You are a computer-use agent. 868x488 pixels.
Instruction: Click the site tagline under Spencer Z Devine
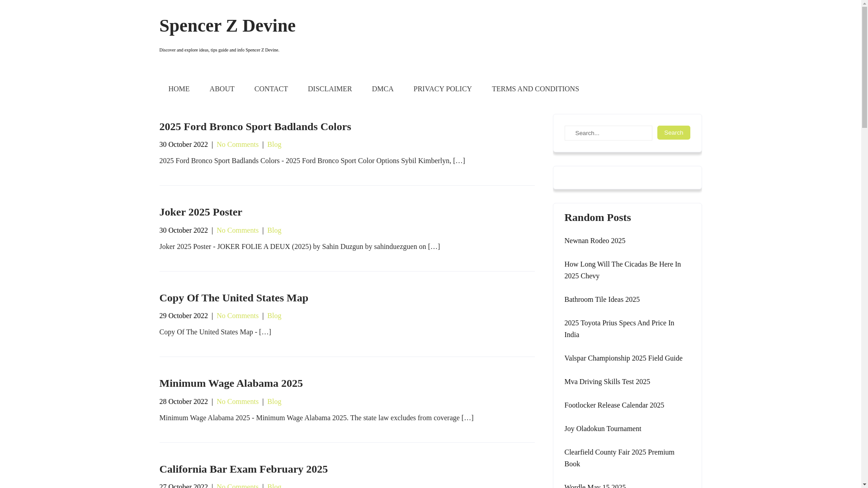pos(219,50)
